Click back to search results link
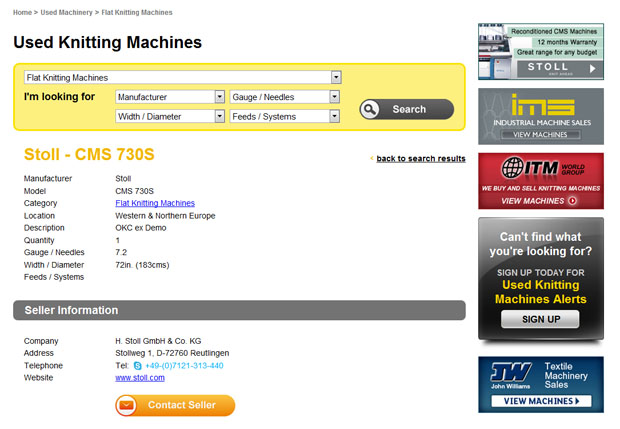 (421, 159)
